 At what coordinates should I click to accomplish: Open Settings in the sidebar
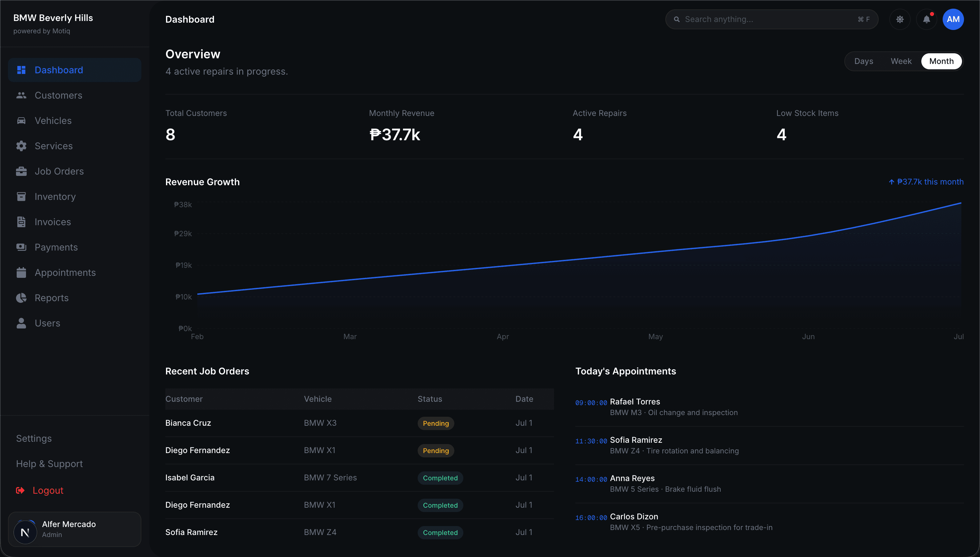(x=34, y=438)
